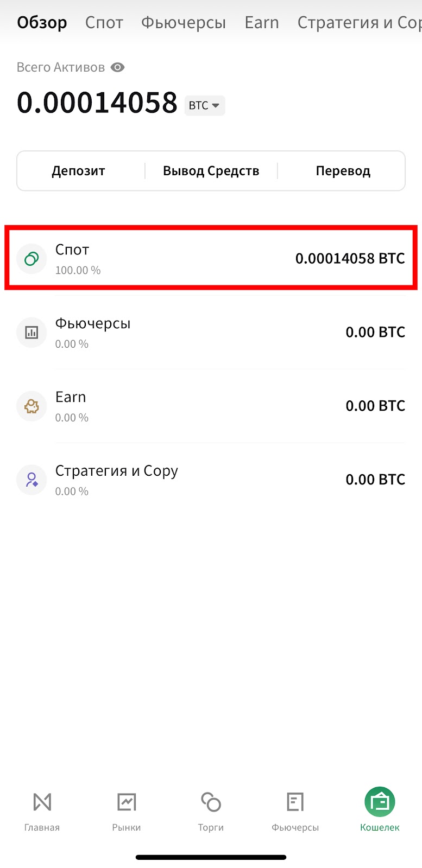Select the Обзор top tab
422x868 pixels.
42,22
